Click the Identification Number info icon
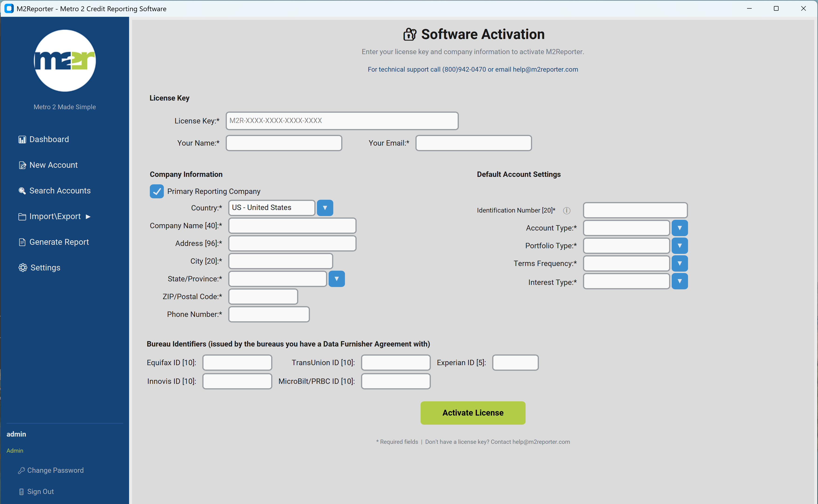The width and height of the screenshot is (818, 504). coord(567,210)
